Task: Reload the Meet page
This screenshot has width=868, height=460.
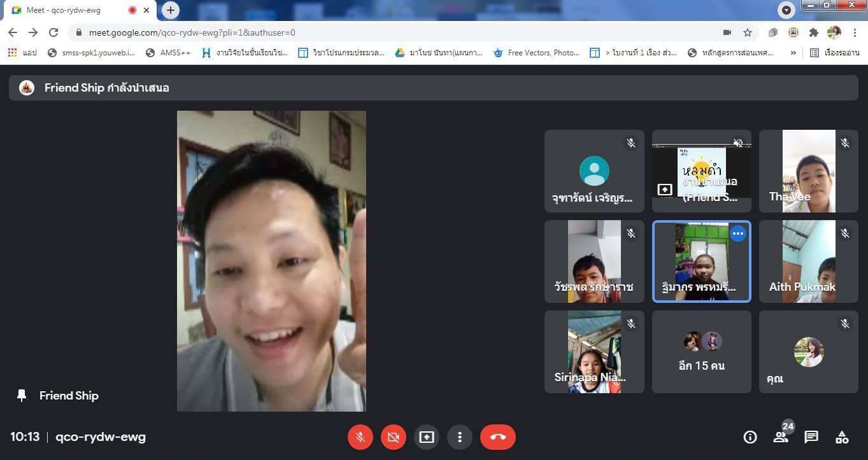Action: (53, 32)
